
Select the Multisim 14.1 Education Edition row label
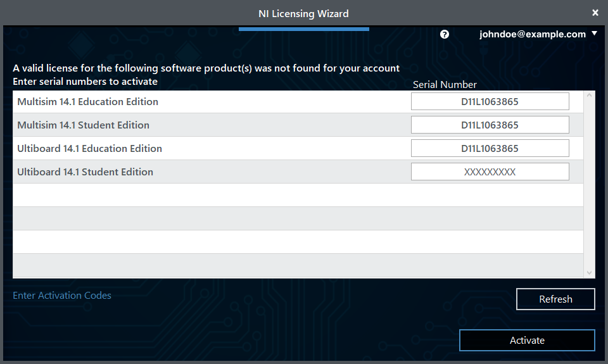(x=87, y=101)
